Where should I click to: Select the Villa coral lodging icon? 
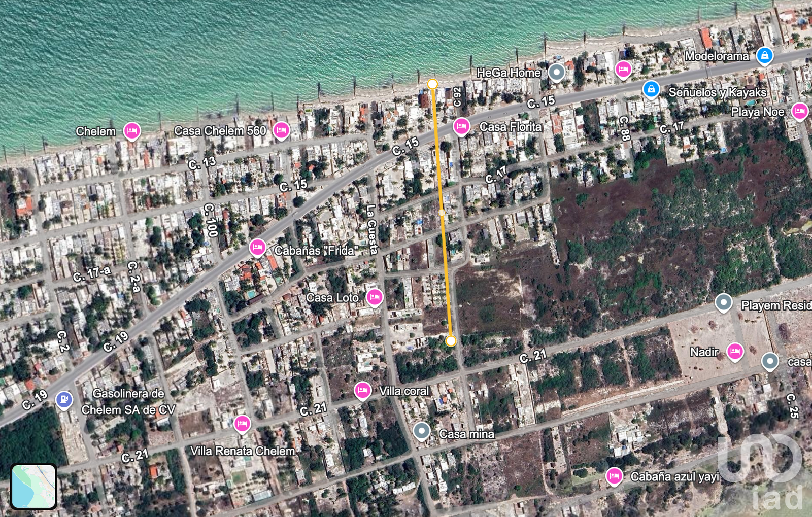pyautogui.click(x=364, y=391)
